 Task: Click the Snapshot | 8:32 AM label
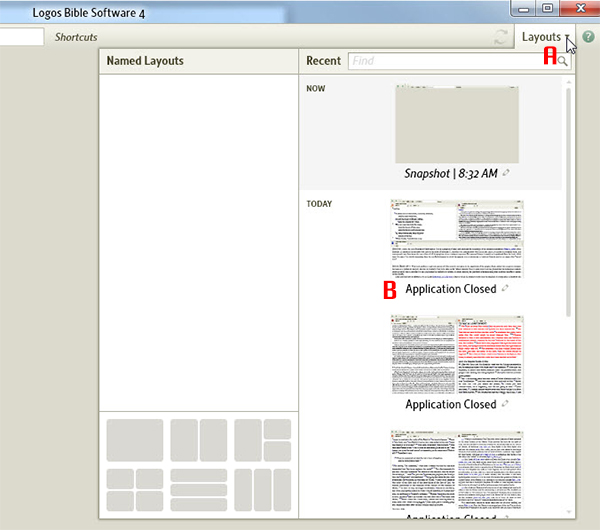451,173
